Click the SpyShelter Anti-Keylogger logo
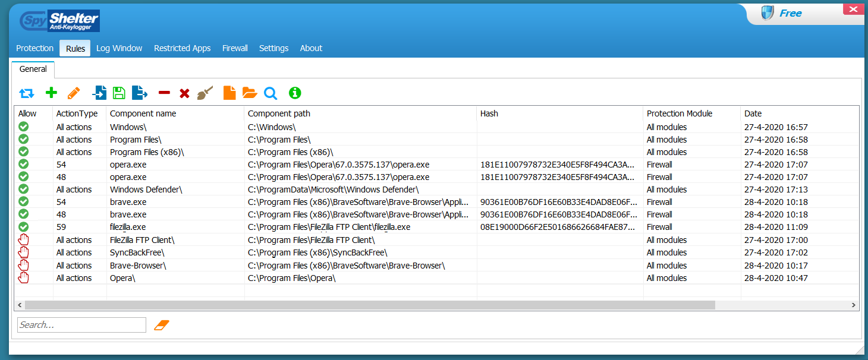 [59, 21]
